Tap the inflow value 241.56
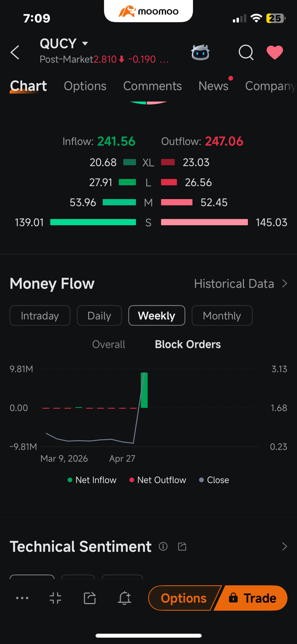This screenshot has height=644, width=297. click(x=116, y=141)
